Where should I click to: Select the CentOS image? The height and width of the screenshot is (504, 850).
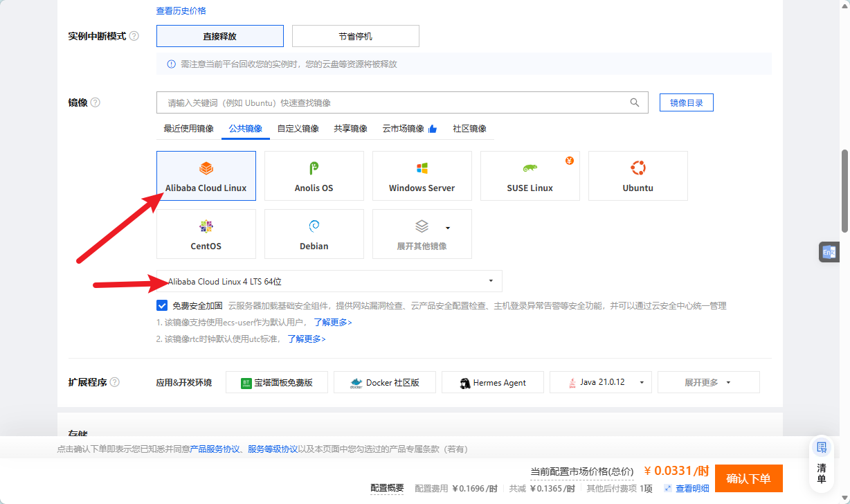(206, 234)
